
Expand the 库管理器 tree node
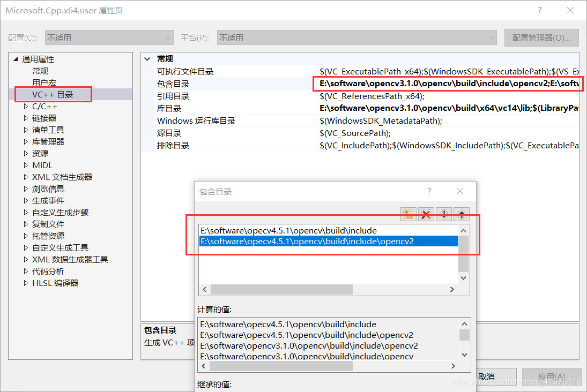coord(26,142)
